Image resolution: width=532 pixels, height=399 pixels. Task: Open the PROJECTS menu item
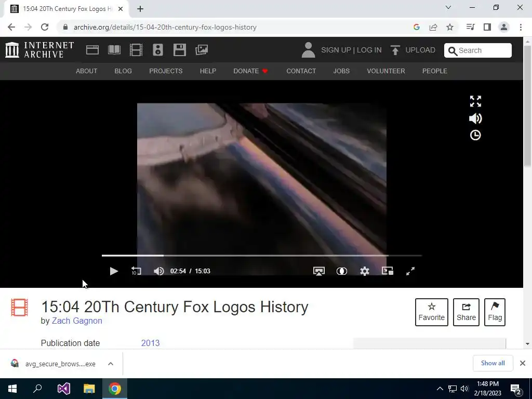pyautogui.click(x=166, y=71)
